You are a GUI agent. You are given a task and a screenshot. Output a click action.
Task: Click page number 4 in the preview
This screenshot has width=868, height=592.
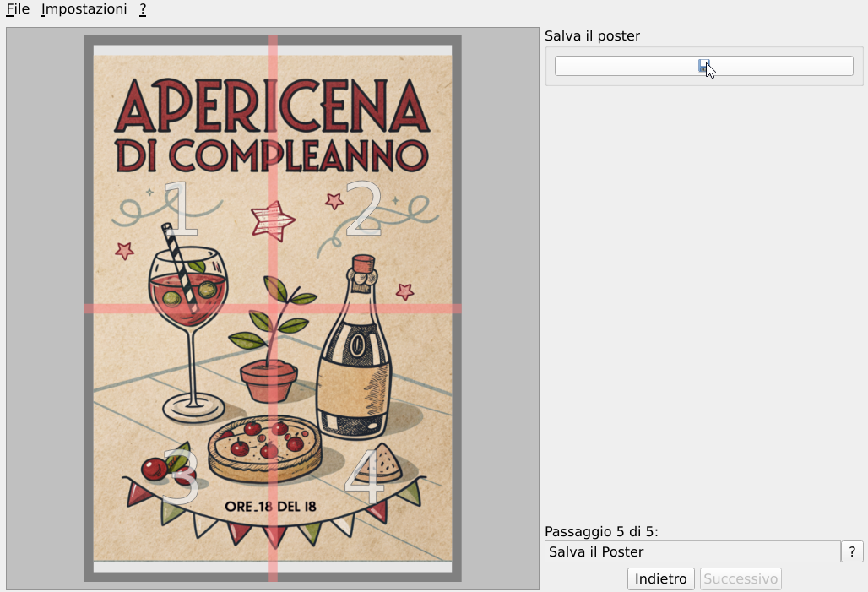pyautogui.click(x=364, y=477)
